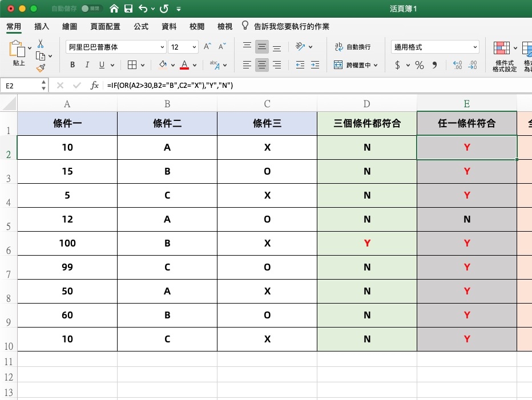Open the font name dropdown

pos(162,47)
